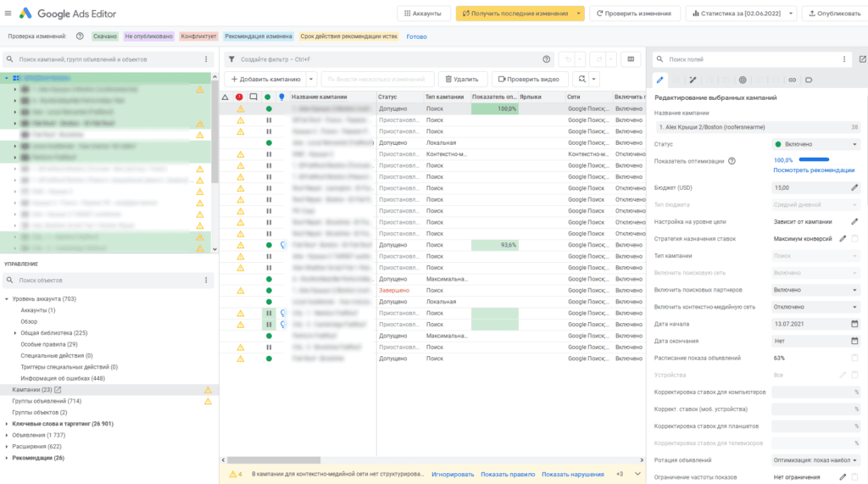This screenshot has width=868, height=484.
Task: Edit goal-level setting pencil icon
Action: pos(854,221)
